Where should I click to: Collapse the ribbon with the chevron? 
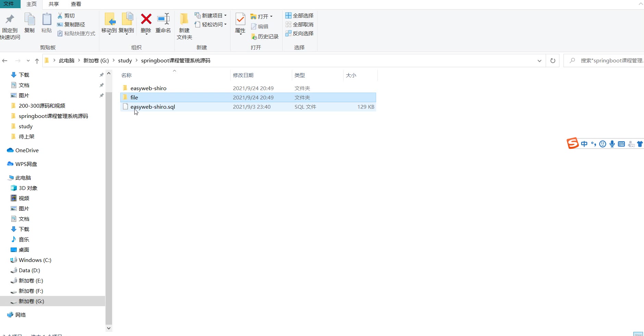[641, 4]
